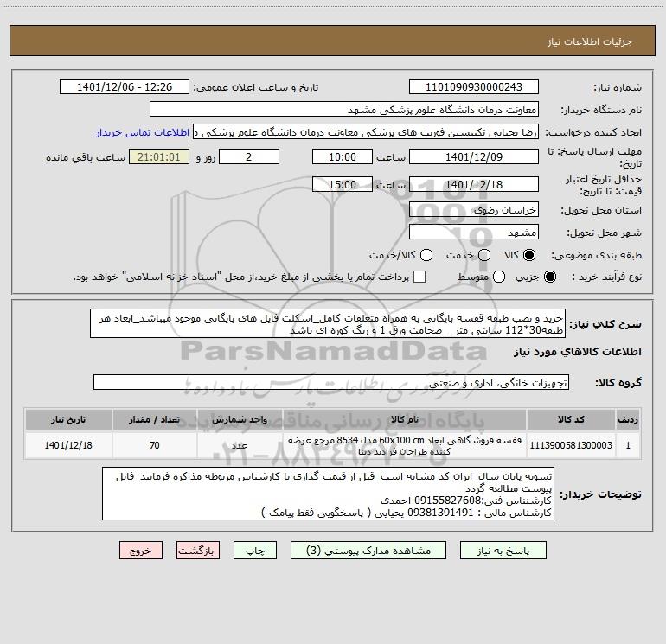Click the جزئیات اطلاعات نیاز header title
Image resolution: width=666 pixels, height=644 pixels.
tap(589, 41)
